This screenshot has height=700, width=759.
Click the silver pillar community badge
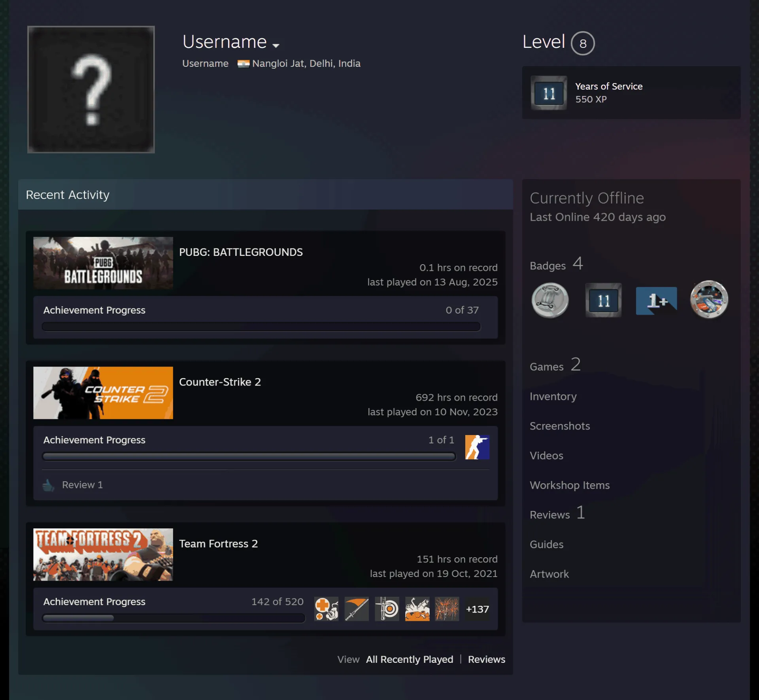550,300
